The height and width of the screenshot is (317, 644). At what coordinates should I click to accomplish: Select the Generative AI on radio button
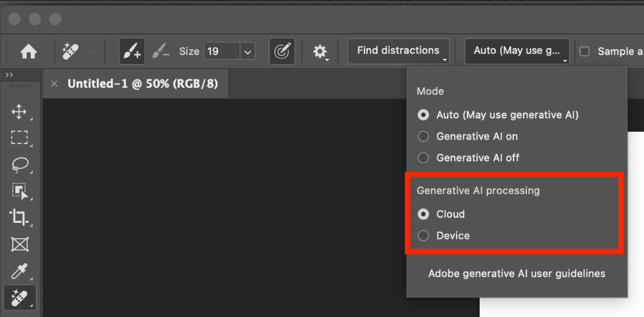click(423, 136)
